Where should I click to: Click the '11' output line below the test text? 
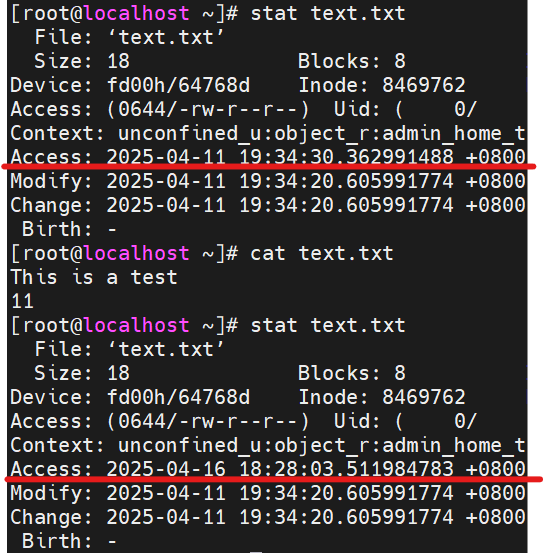pos(22,301)
